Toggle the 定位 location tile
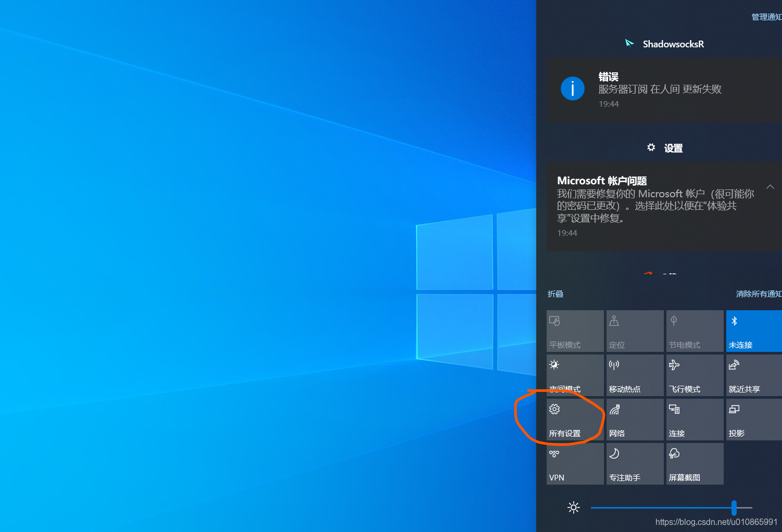This screenshot has width=782, height=532. coord(635,331)
